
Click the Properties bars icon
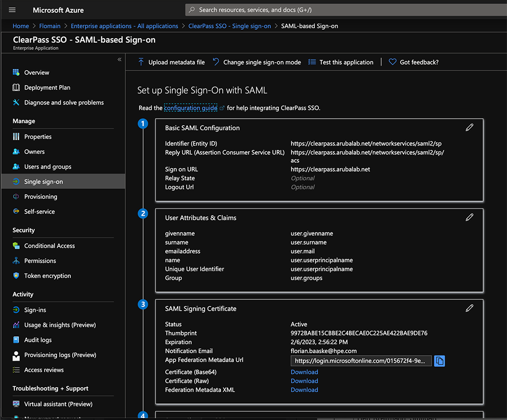16,137
